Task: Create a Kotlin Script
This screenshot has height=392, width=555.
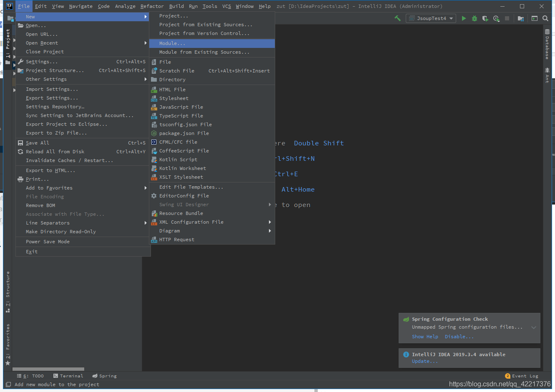Action: 212,160
